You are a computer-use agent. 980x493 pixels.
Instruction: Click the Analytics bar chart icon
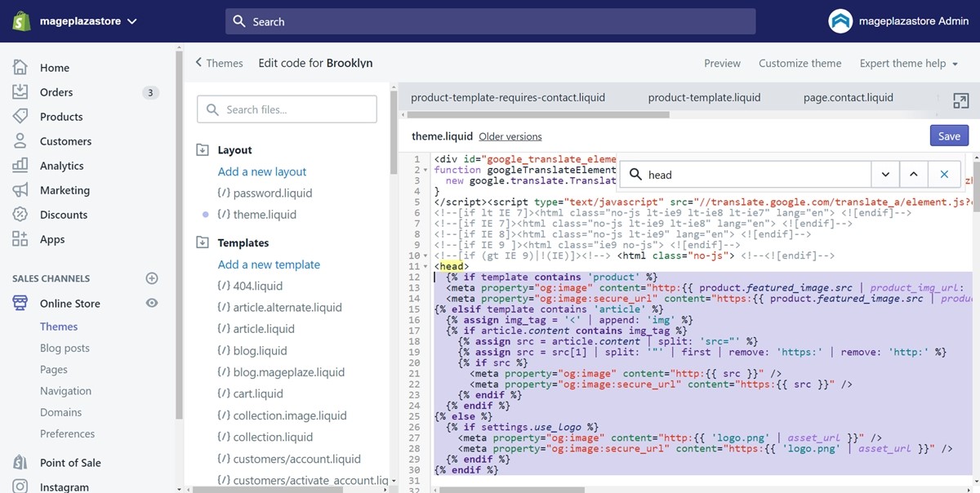(20, 165)
